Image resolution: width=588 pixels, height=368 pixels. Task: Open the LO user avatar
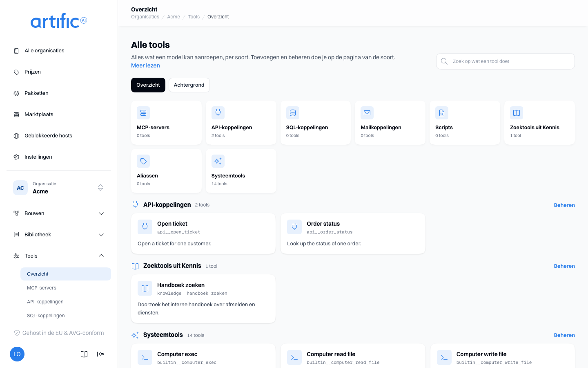17,354
